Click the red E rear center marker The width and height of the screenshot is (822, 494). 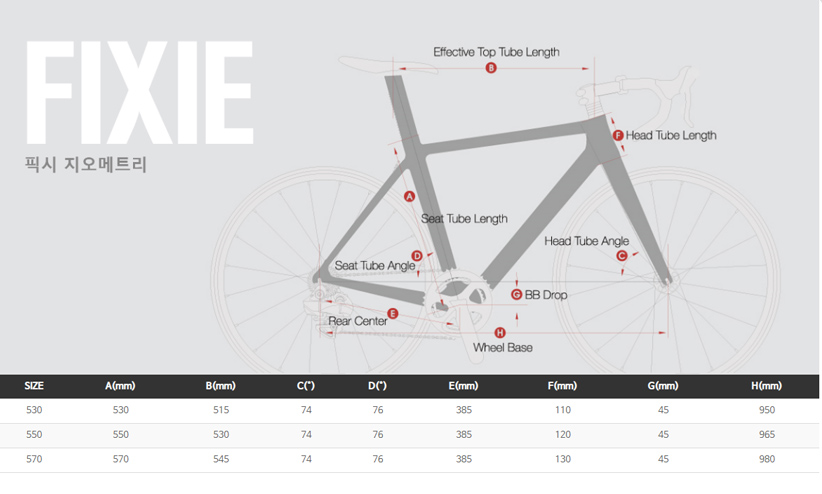click(393, 313)
